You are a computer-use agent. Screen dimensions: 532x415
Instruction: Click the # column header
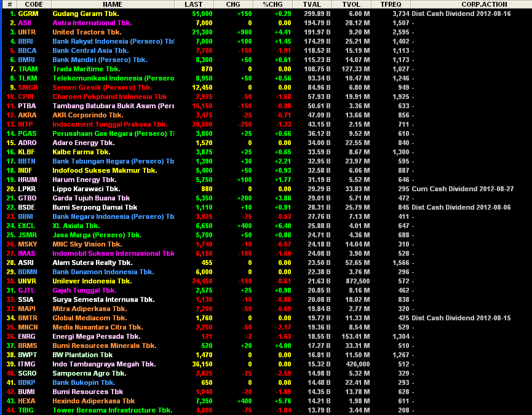(x=10, y=4)
